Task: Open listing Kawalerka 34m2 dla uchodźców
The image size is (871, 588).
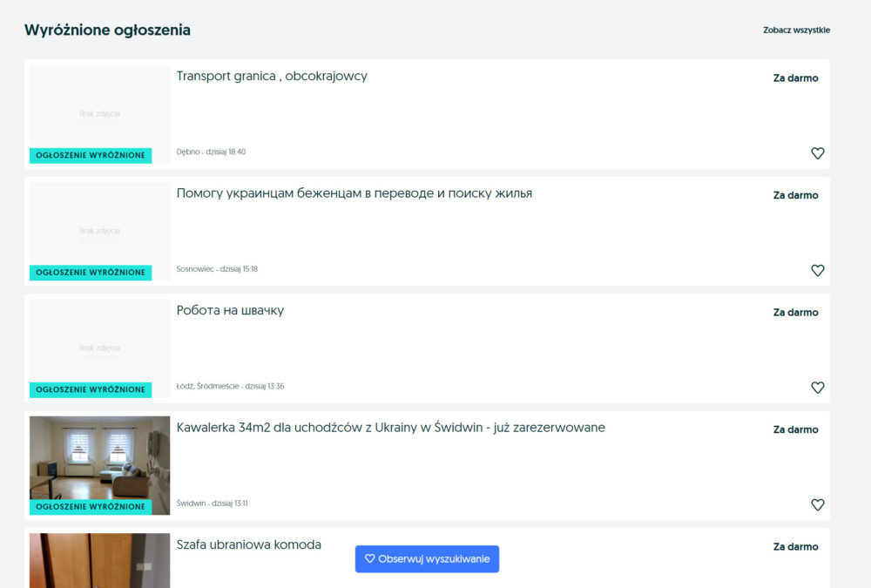Action: tap(391, 428)
